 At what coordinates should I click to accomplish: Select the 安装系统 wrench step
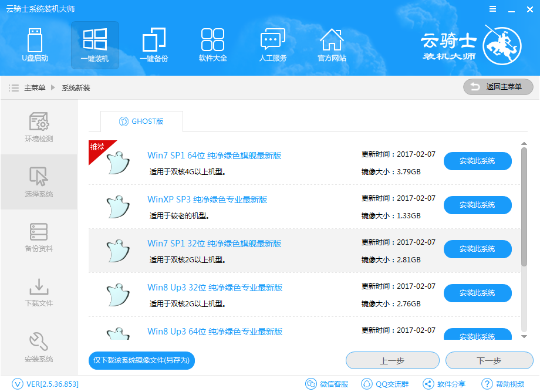(x=39, y=347)
